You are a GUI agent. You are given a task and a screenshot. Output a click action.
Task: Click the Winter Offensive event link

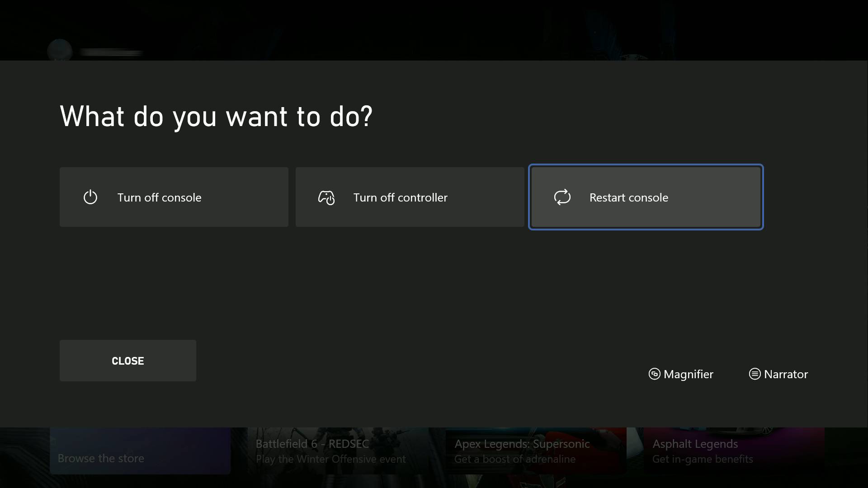(x=330, y=459)
